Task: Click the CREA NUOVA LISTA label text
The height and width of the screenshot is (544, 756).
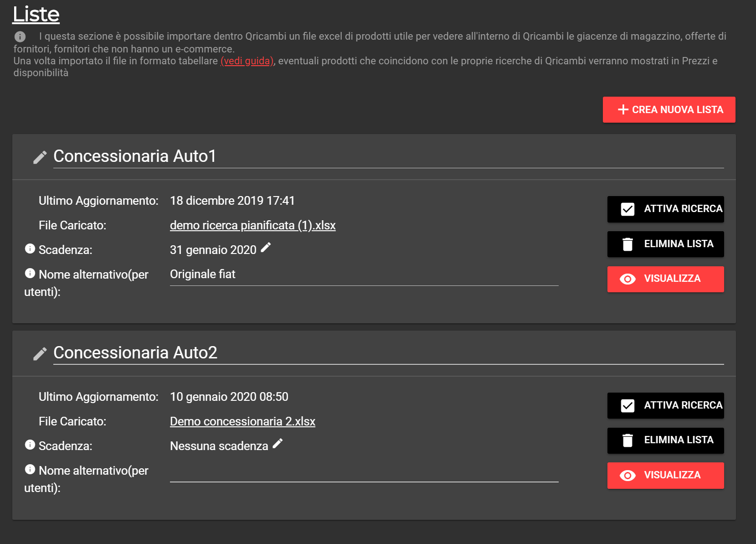Action: pos(678,110)
